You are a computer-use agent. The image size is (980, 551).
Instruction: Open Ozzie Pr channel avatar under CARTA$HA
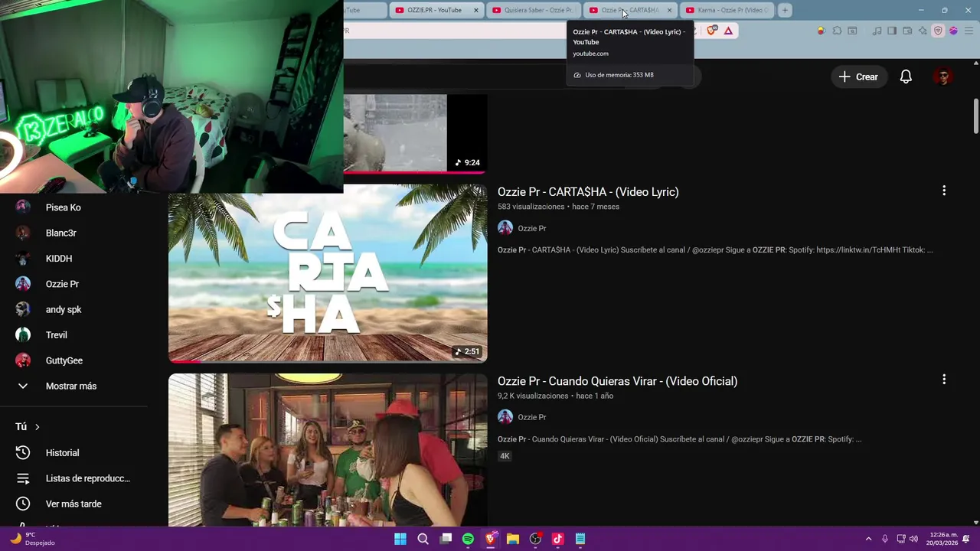pos(505,228)
